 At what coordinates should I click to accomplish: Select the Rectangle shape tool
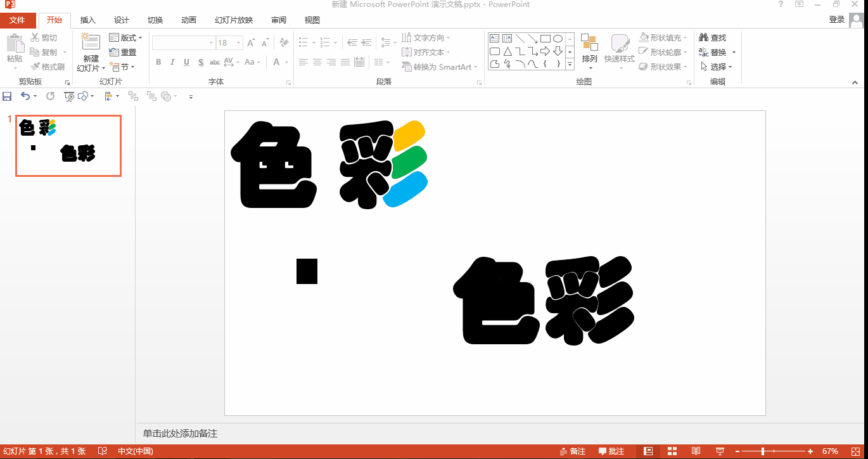(x=546, y=38)
